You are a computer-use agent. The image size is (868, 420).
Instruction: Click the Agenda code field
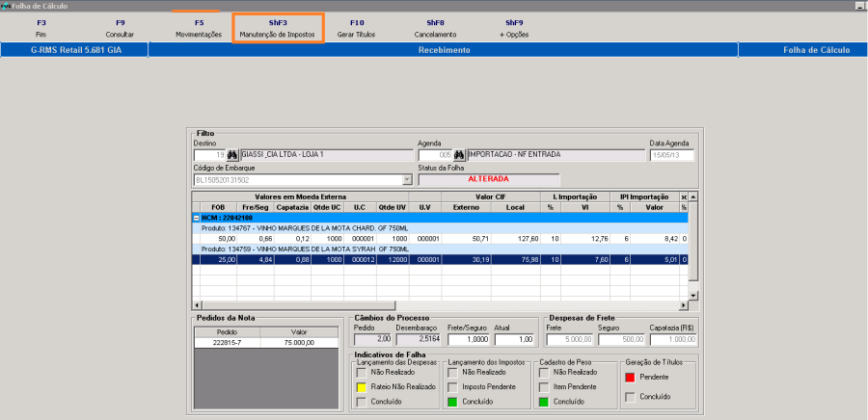[x=435, y=155]
